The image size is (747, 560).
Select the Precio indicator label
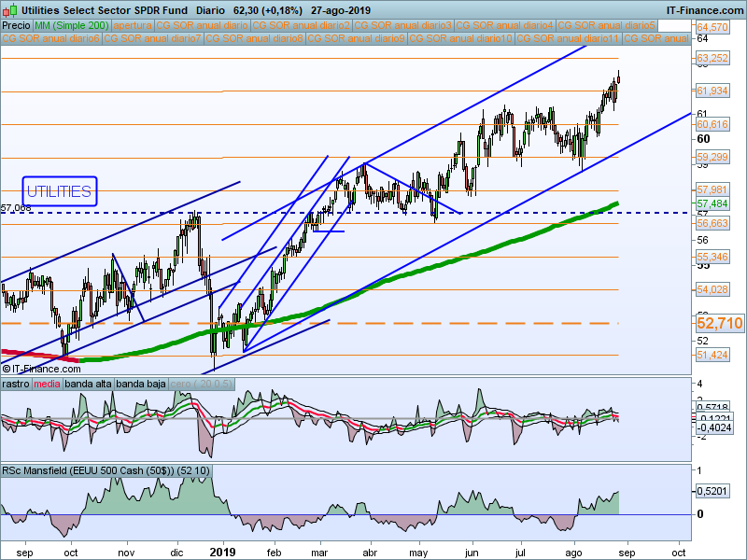coord(16,25)
